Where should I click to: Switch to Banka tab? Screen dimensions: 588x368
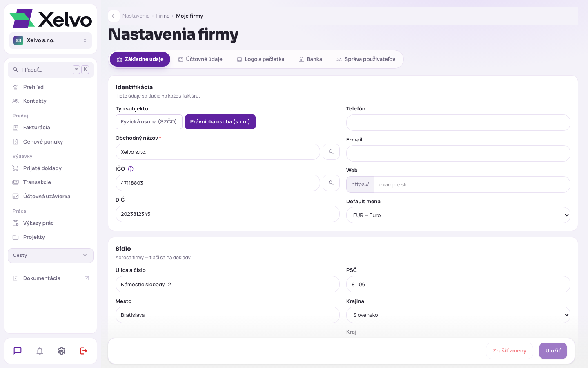pyautogui.click(x=311, y=59)
